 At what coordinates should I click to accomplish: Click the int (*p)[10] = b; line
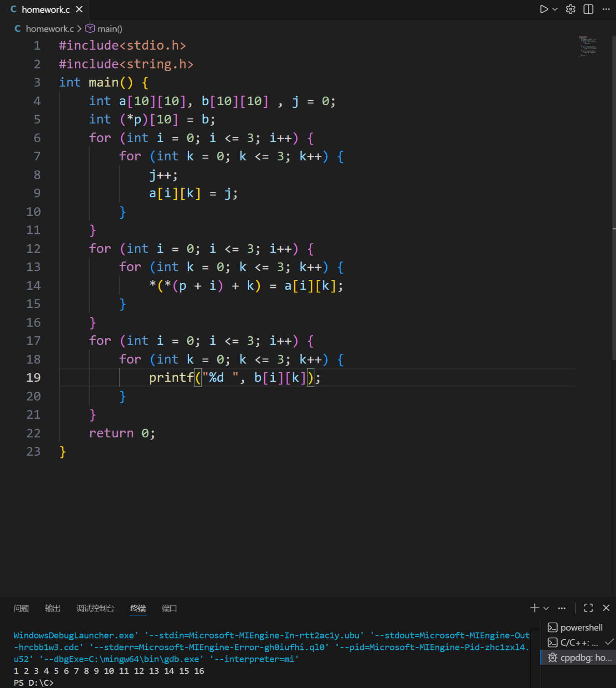tap(152, 119)
